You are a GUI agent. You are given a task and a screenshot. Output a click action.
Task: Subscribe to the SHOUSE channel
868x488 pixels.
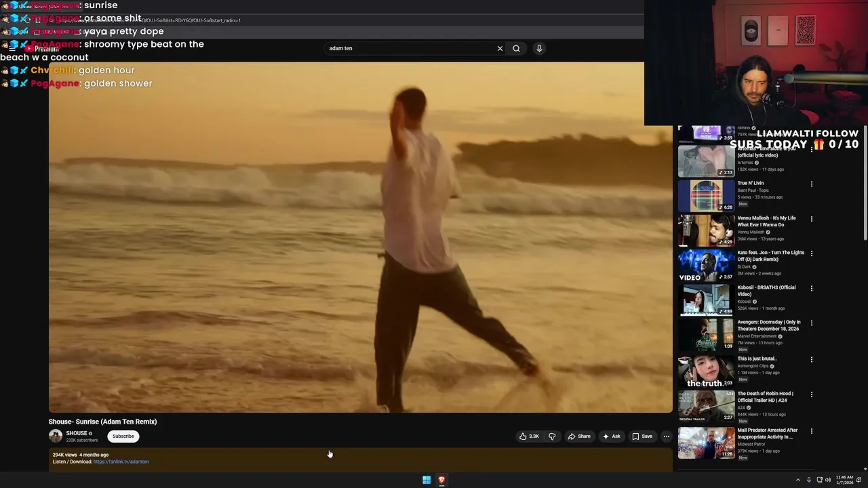click(123, 436)
